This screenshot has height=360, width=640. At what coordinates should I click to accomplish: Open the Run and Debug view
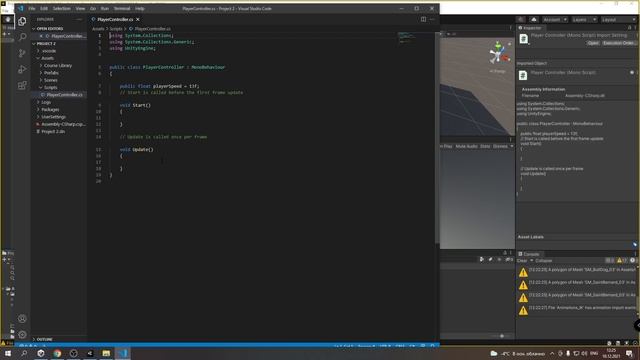coord(22,69)
